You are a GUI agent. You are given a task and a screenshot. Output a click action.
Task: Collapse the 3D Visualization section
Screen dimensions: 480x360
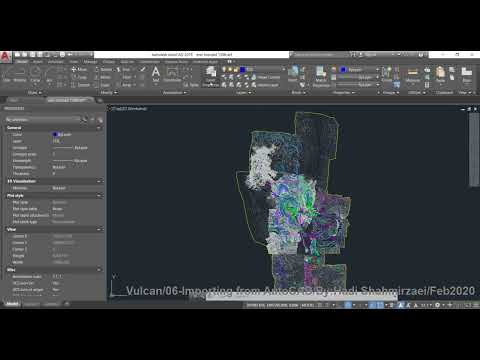99,181
